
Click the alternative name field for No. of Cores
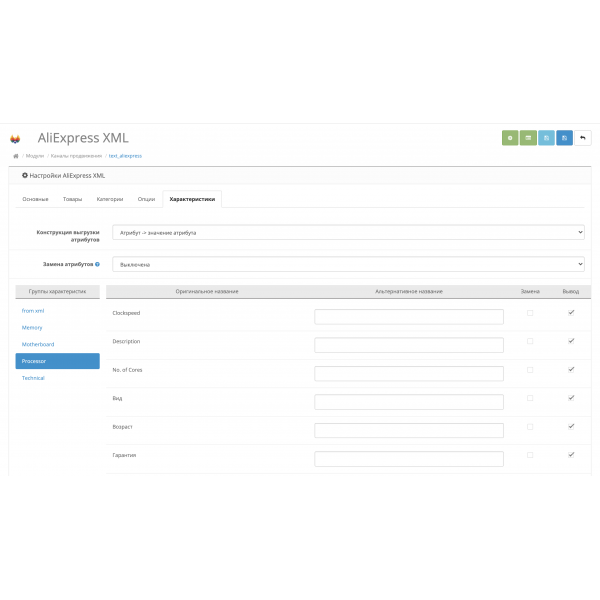pyautogui.click(x=409, y=373)
